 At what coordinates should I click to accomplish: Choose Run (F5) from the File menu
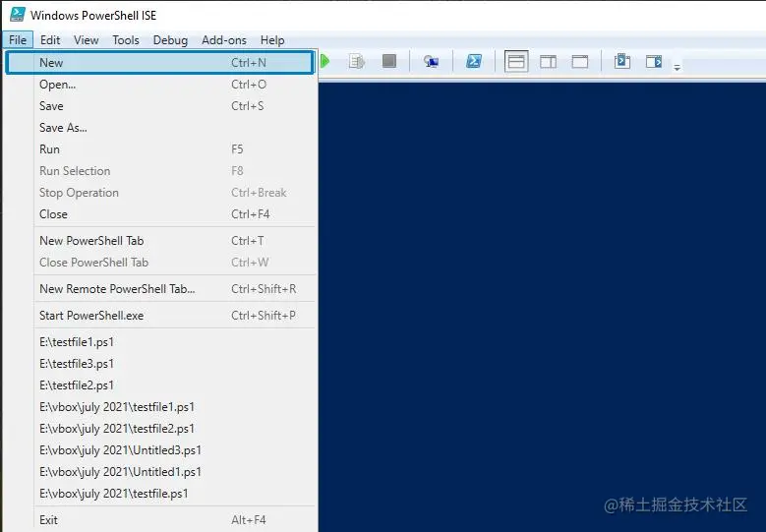click(159, 149)
